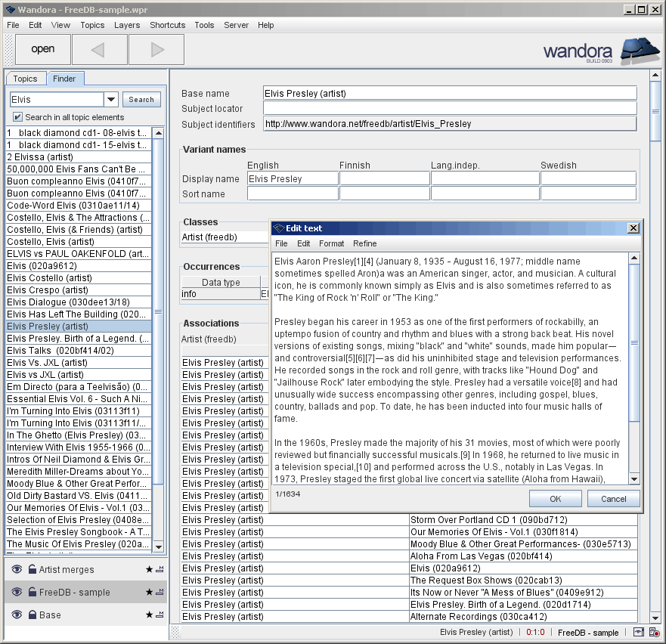Hide the FreeDB - sample layer with its eye icon
The width and height of the screenshot is (666, 644).
[x=17, y=592]
